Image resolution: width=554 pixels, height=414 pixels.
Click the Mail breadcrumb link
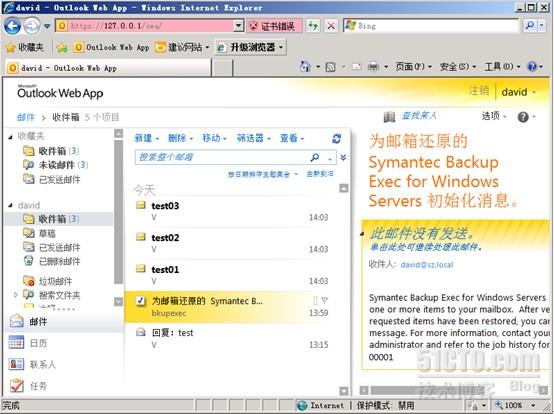[x=26, y=117]
